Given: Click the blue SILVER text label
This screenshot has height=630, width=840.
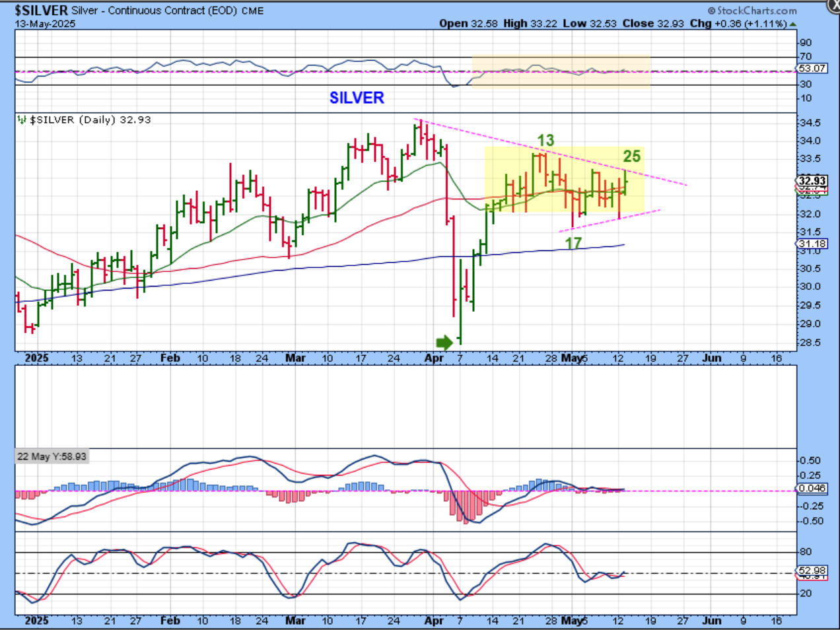Looking at the screenshot, I should pyautogui.click(x=357, y=98).
